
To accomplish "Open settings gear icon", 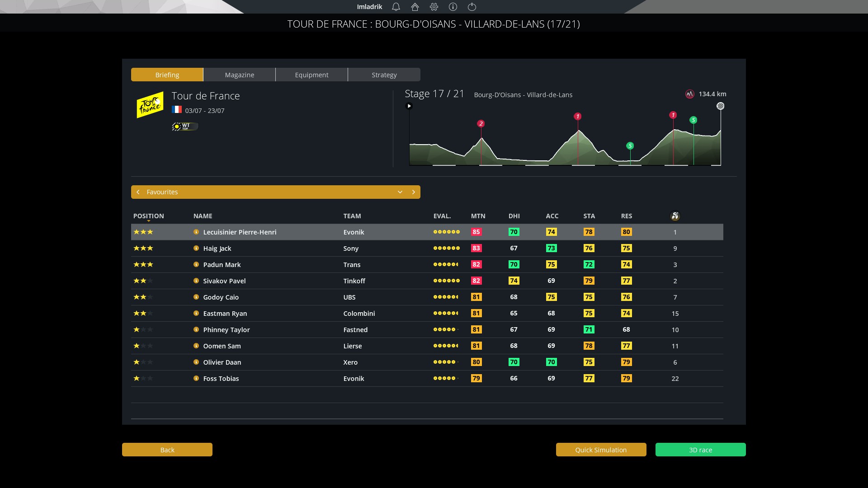I will 434,7.
